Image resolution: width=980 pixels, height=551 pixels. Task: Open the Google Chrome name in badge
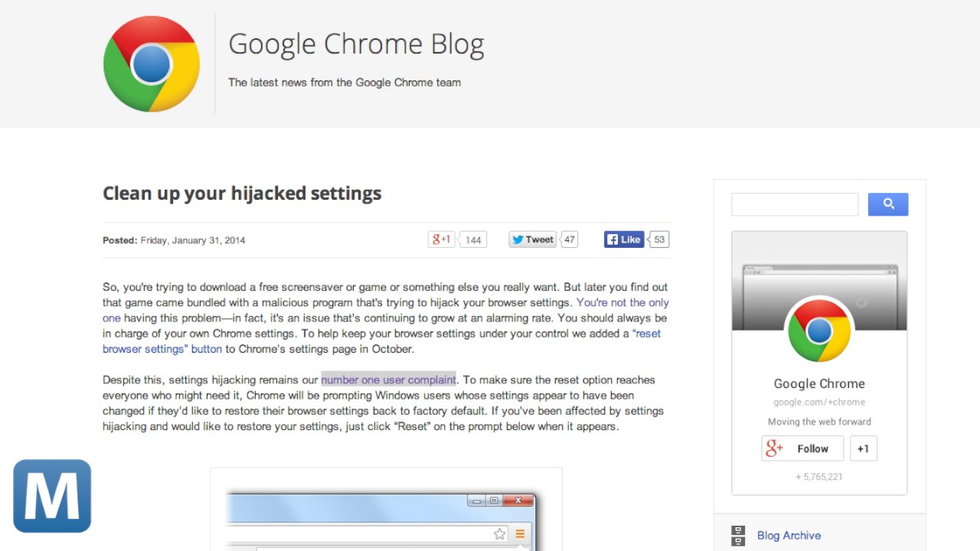(819, 383)
